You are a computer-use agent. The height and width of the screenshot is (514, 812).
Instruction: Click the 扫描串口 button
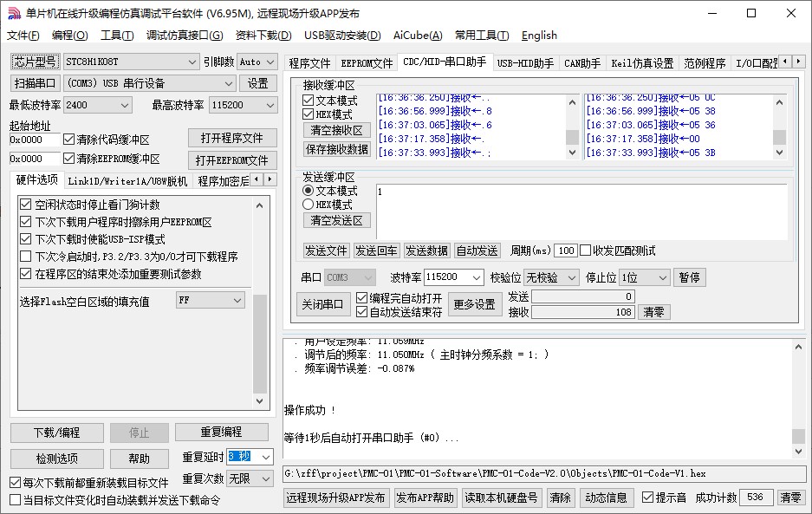click(x=35, y=83)
